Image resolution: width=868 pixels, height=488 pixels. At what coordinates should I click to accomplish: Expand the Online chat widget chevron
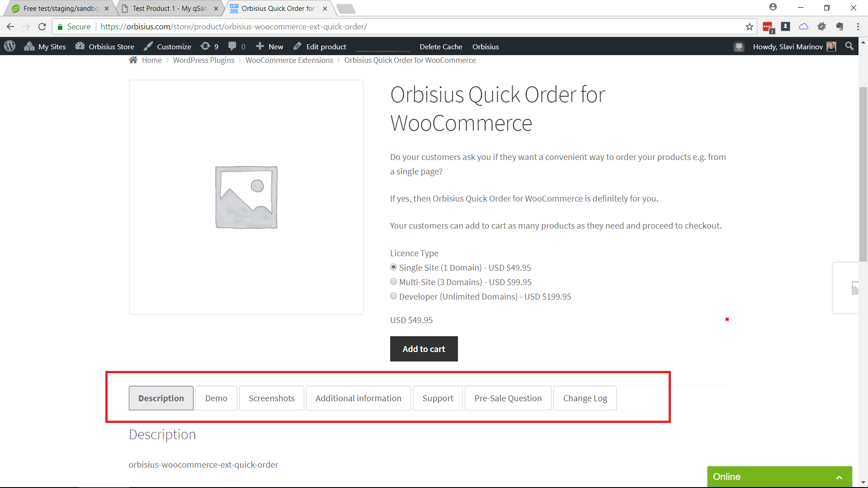point(839,477)
